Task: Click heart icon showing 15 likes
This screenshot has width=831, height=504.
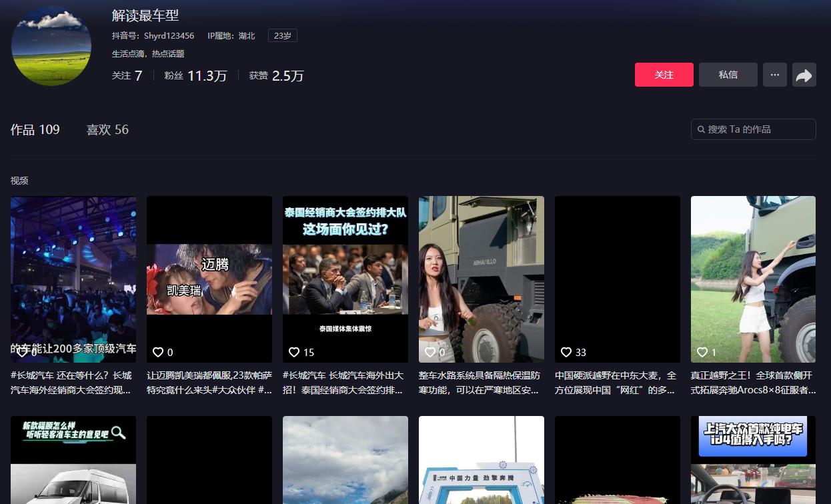Action: point(294,352)
